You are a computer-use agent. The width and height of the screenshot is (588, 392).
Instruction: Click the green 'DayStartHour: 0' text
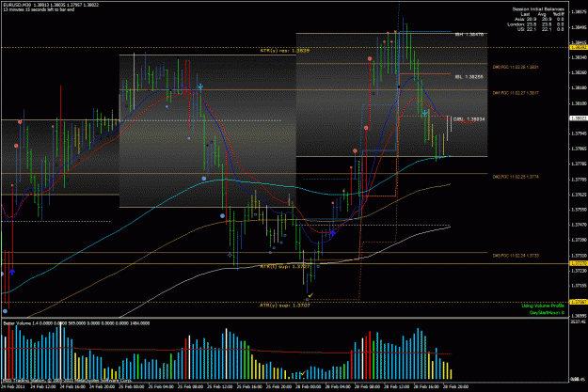point(547,312)
